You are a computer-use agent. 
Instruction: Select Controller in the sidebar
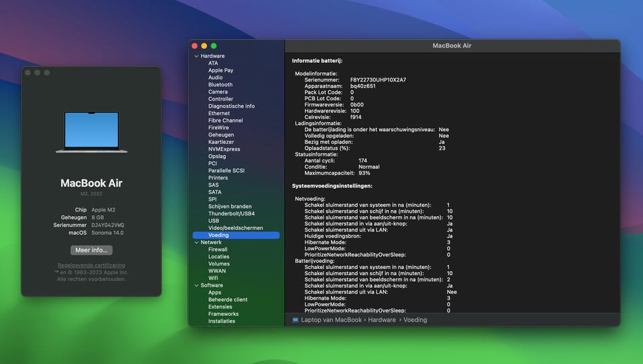click(220, 98)
